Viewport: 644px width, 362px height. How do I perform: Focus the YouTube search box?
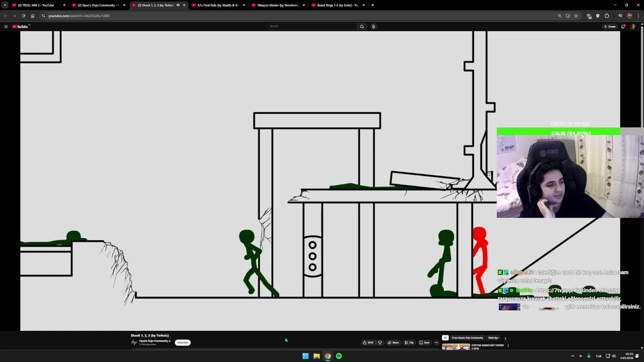coord(312,26)
